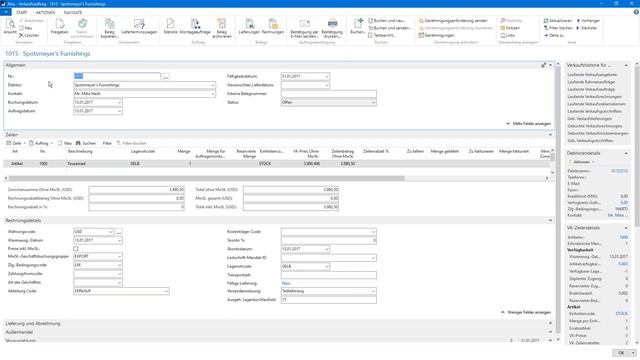Open the Debitor dropdown

click(213, 85)
